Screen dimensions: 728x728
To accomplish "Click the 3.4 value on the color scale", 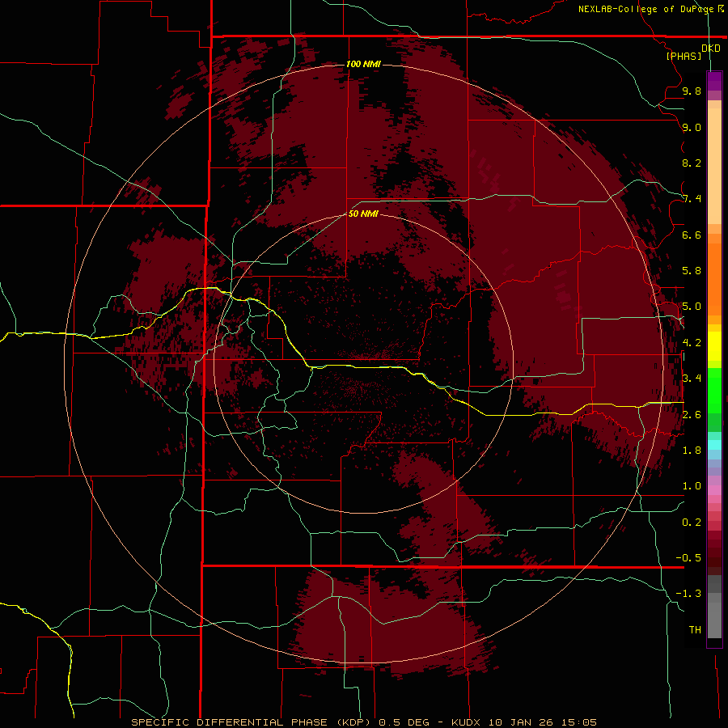I will coord(692,379).
